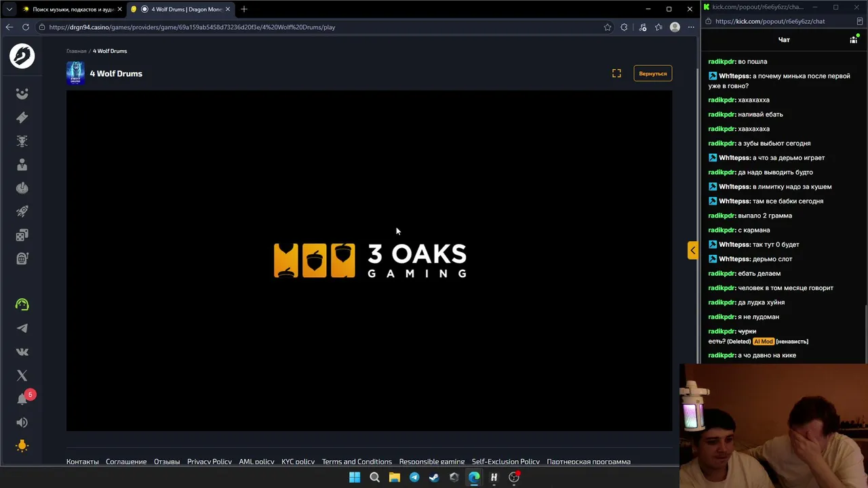
Task: Open a new browser tab
Action: pyautogui.click(x=244, y=9)
